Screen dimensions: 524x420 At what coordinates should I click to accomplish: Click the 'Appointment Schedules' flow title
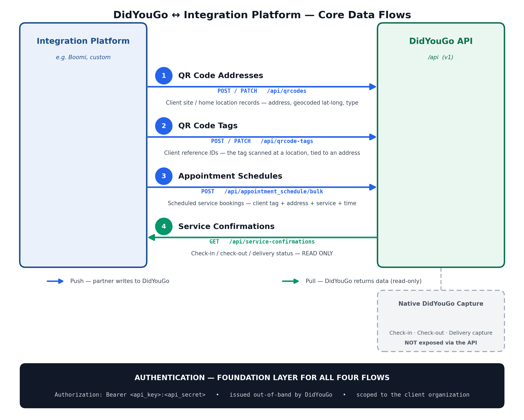click(230, 176)
